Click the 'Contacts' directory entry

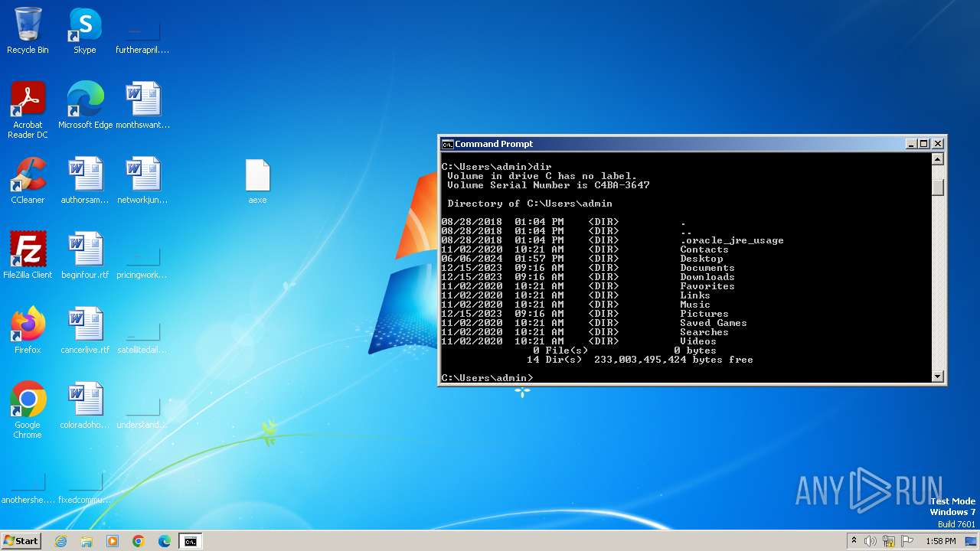(704, 249)
